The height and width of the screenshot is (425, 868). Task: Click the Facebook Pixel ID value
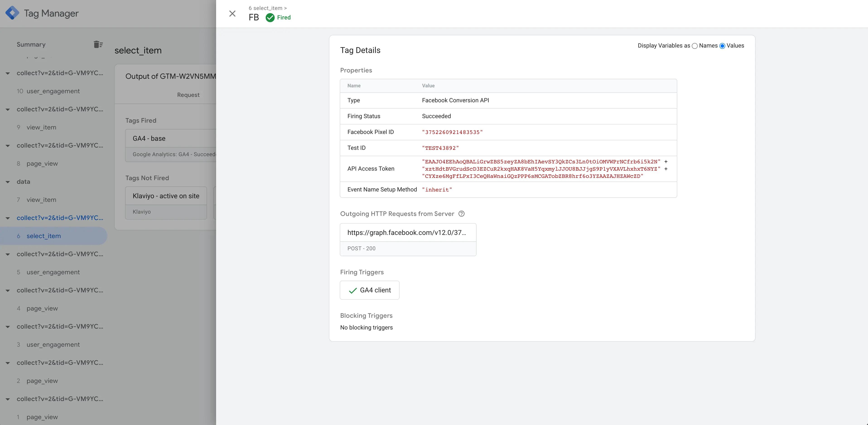[452, 132]
